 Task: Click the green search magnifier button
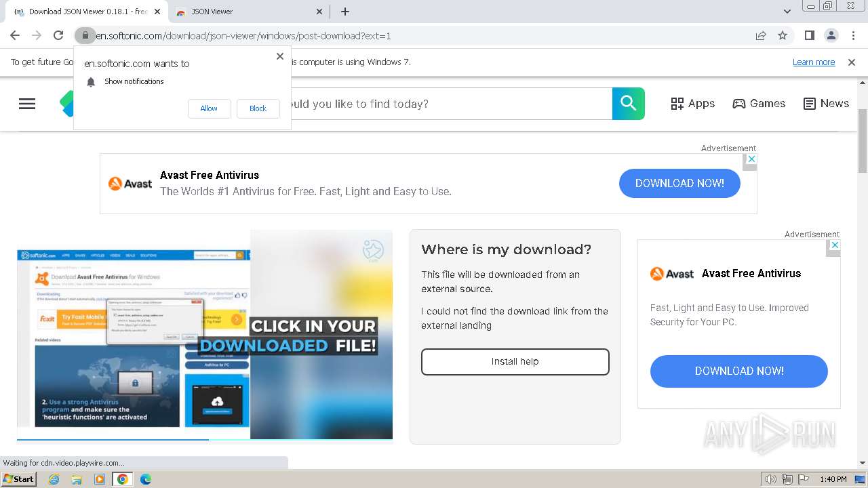(629, 104)
